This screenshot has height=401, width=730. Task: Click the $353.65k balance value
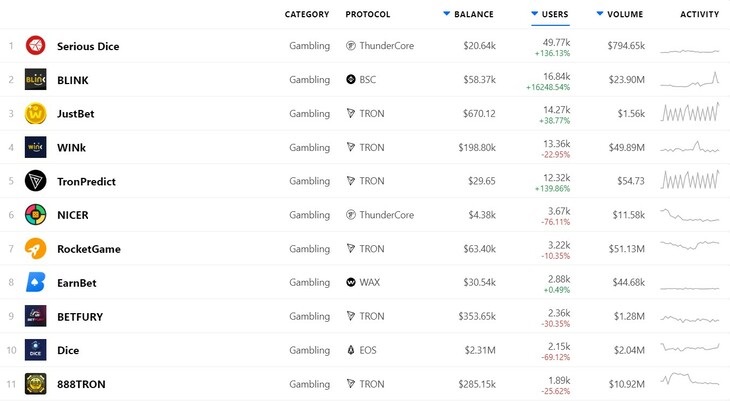477,317
